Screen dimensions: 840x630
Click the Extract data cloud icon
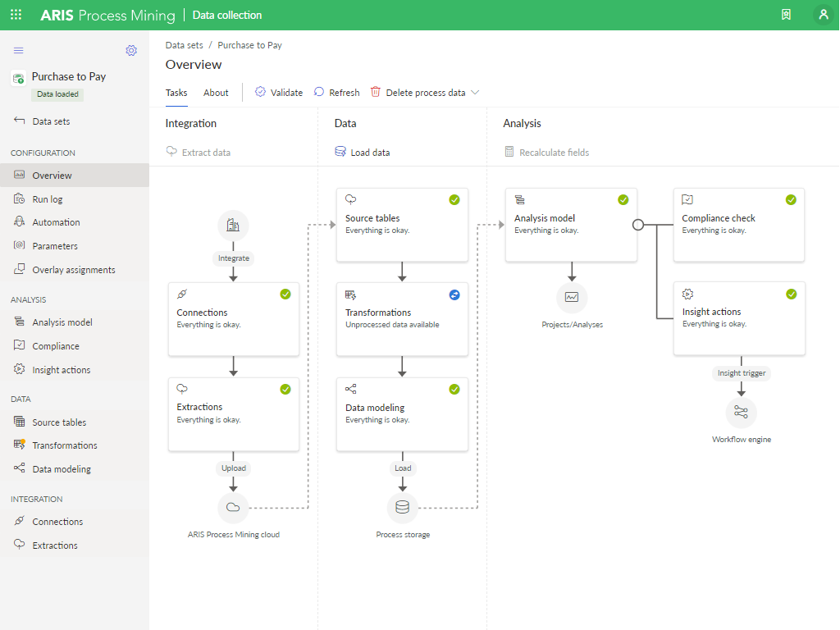171,152
